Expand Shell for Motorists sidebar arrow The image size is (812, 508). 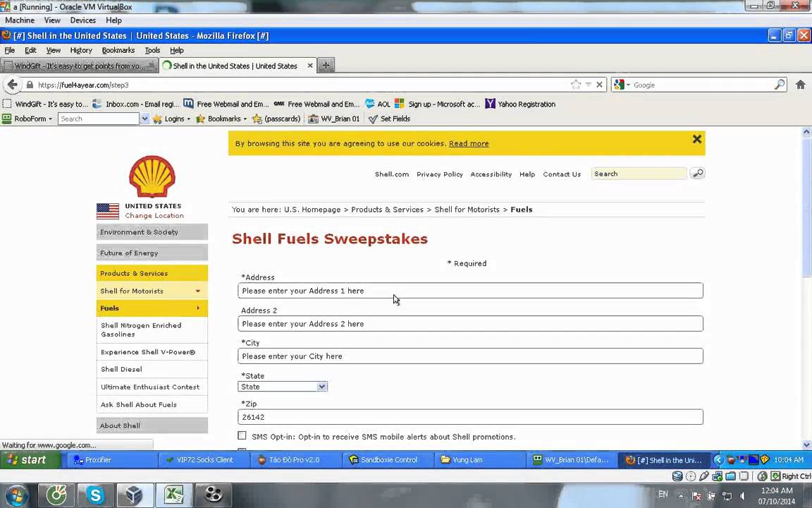click(198, 291)
